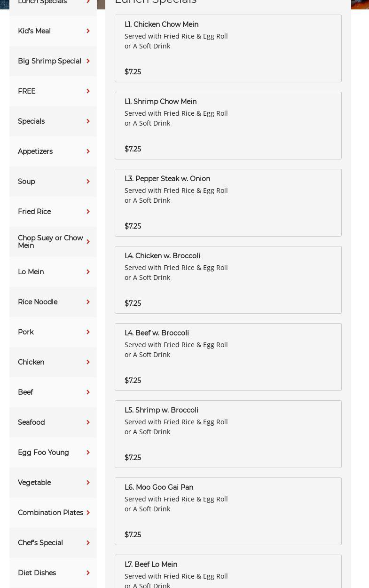This screenshot has width=369, height=588.
Task: Add L1. Chicken Chow Mein item
Action: click(228, 48)
